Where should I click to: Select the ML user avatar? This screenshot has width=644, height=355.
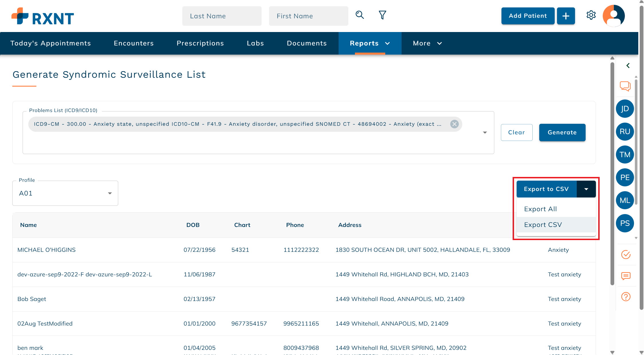625,200
